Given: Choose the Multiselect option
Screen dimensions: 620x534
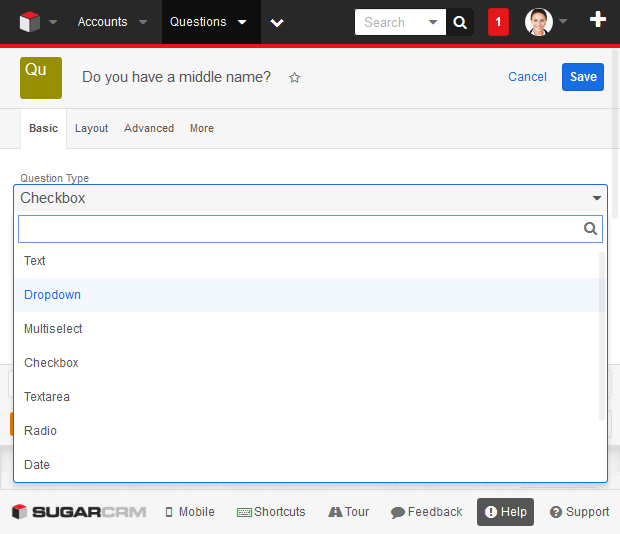Looking at the screenshot, I should point(310,329).
